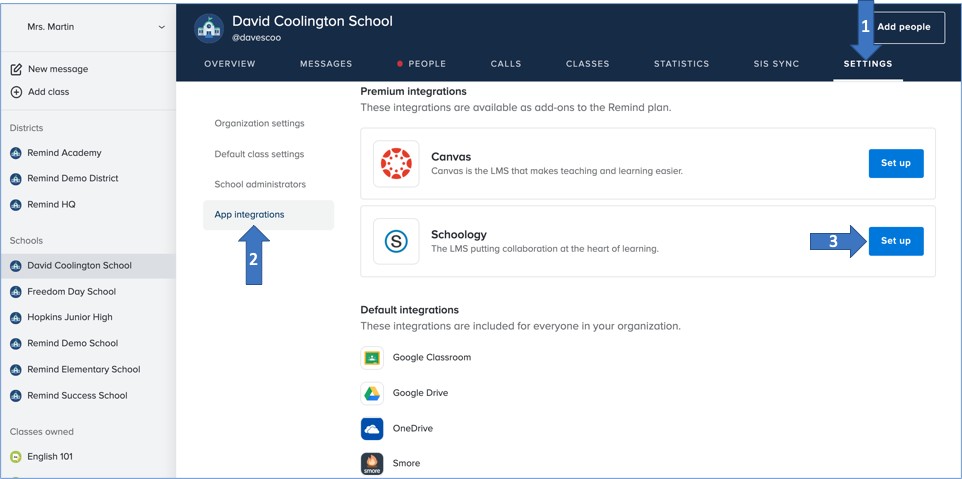
Task: Click the Schoology logo icon
Action: tap(396, 242)
